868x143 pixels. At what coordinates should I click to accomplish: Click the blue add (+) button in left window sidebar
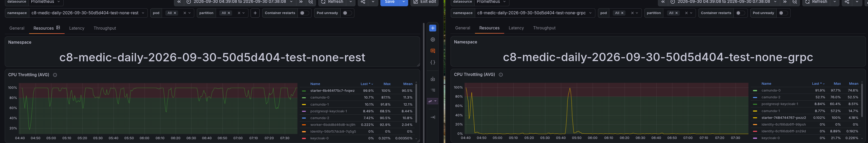coord(433,28)
